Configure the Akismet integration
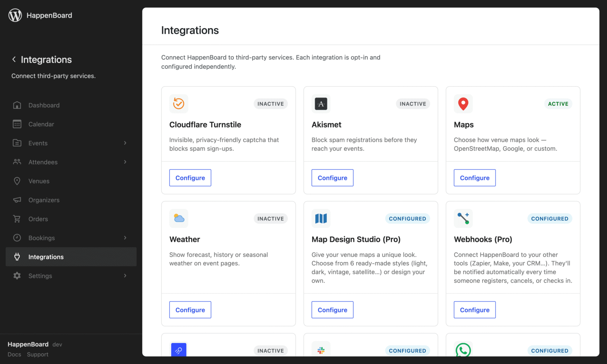 (332, 178)
